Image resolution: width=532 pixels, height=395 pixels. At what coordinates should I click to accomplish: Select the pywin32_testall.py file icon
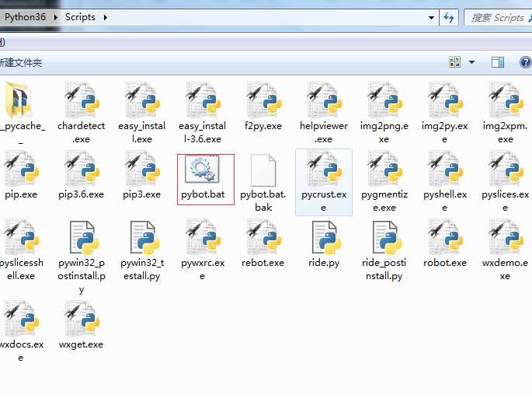coord(144,237)
